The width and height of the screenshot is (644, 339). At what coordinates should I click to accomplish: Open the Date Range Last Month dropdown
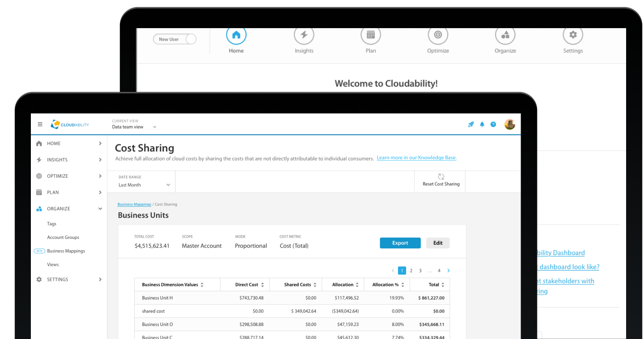(x=144, y=184)
